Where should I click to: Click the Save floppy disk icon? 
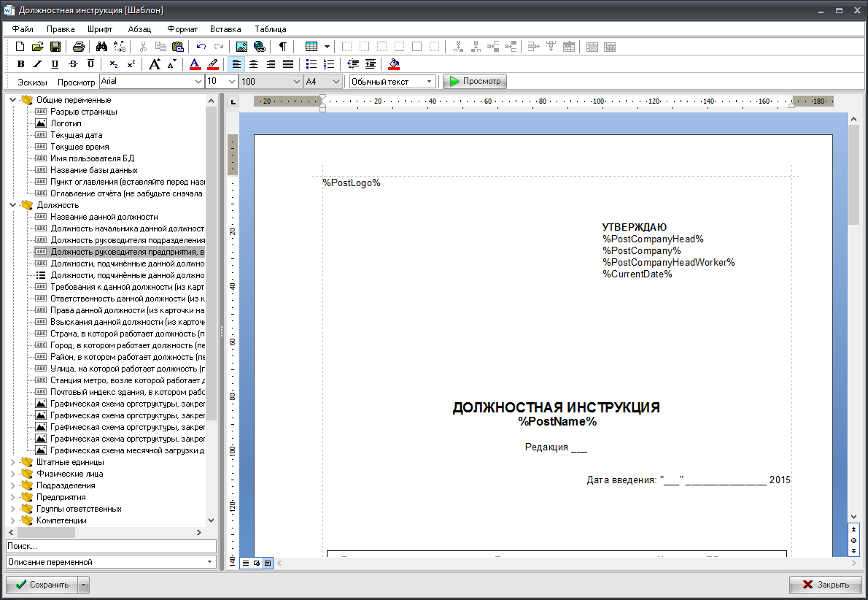point(55,47)
